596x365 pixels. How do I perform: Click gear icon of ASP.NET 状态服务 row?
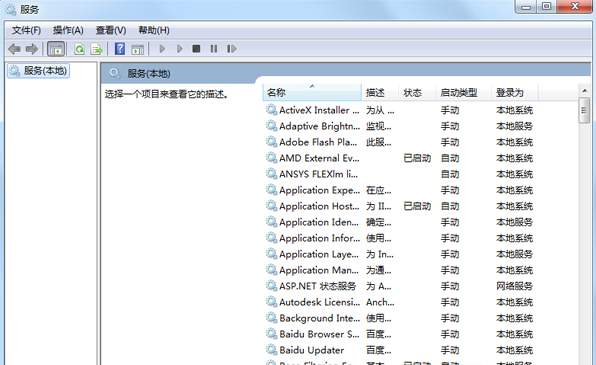271,286
